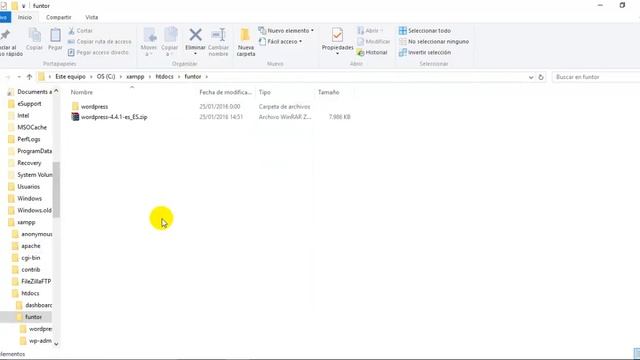Select Windows.old in navigation tree
The width and height of the screenshot is (640, 360).
(x=34, y=210)
